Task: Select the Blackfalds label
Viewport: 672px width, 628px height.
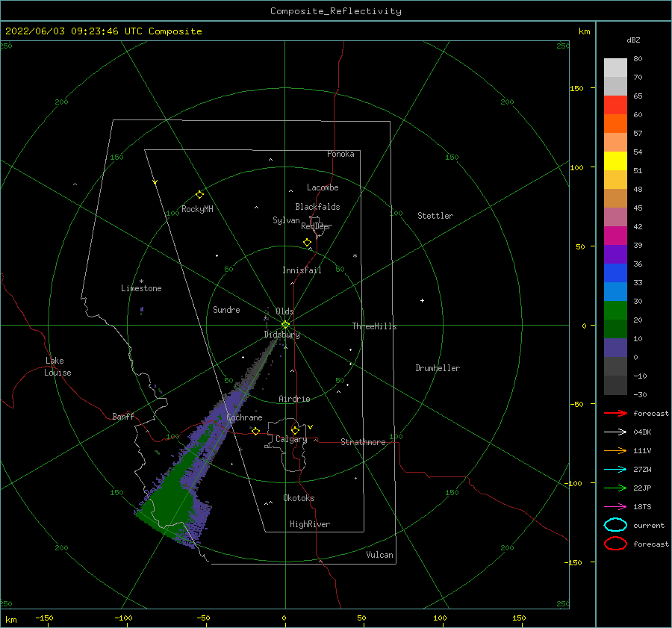Action: pos(317,207)
